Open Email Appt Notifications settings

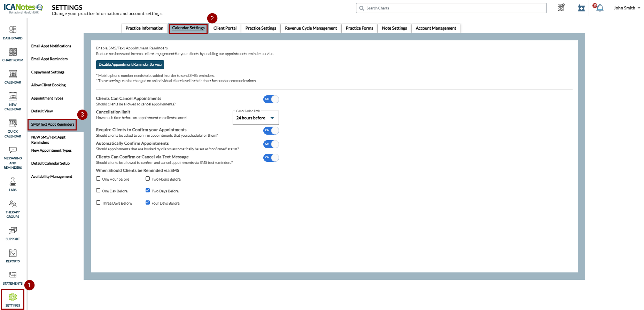click(x=51, y=46)
